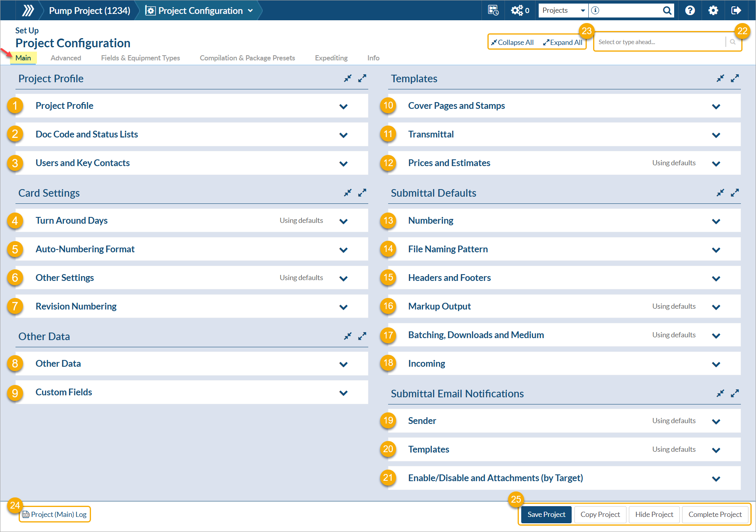
Task: Expand the Project Profile panel chevron
Action: 344,106
